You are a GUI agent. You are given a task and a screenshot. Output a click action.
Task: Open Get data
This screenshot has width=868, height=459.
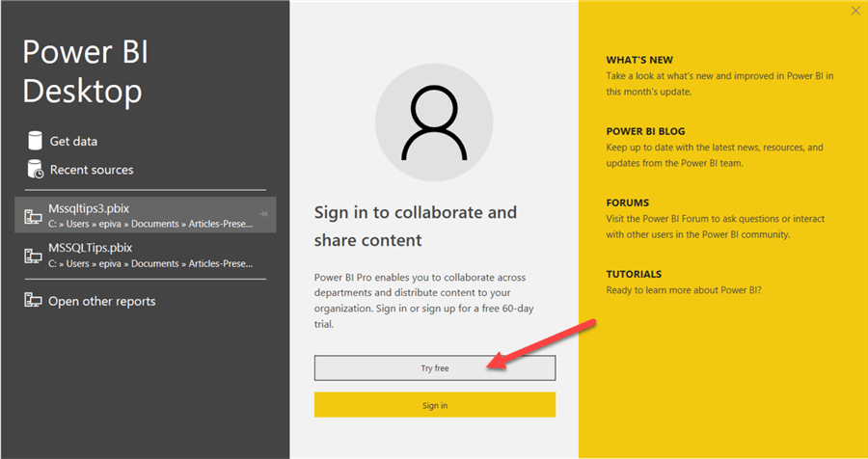click(x=73, y=141)
